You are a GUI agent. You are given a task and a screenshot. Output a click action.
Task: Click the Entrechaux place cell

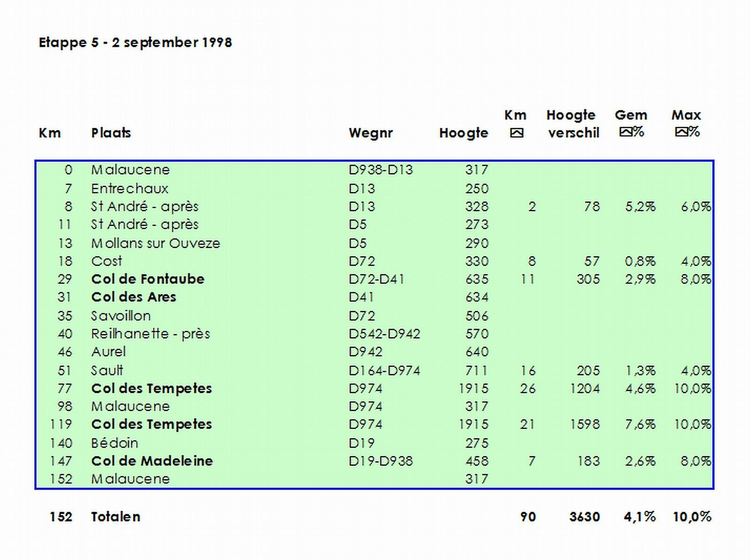point(130,188)
